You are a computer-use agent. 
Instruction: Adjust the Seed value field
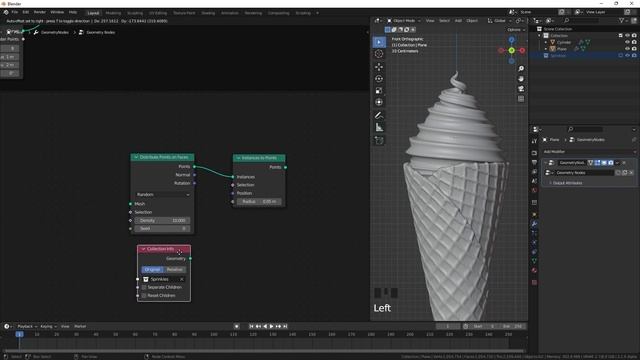click(162, 229)
